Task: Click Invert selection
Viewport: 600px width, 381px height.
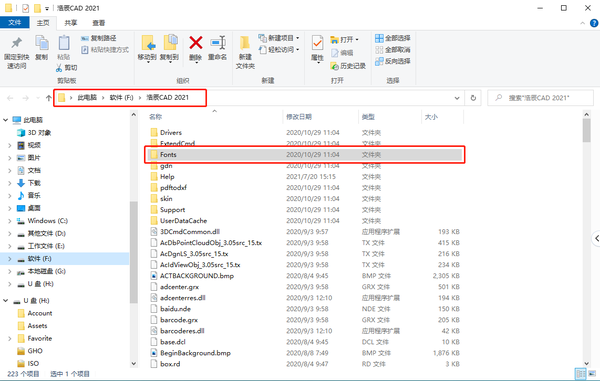Action: (393, 61)
